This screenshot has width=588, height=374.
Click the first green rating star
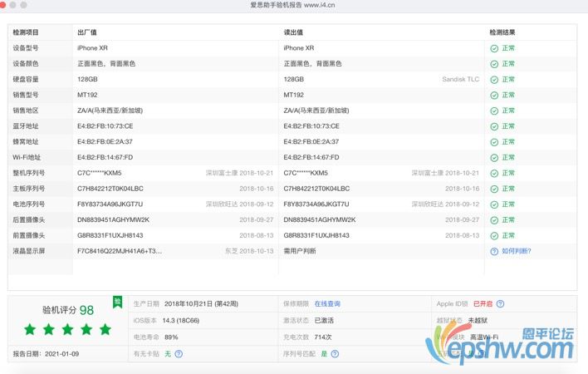point(30,329)
